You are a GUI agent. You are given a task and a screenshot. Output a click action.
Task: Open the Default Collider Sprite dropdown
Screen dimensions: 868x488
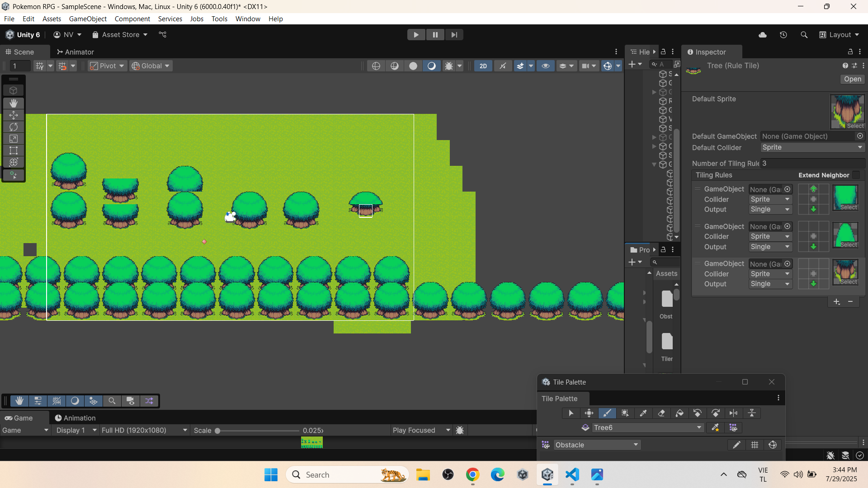pos(812,148)
